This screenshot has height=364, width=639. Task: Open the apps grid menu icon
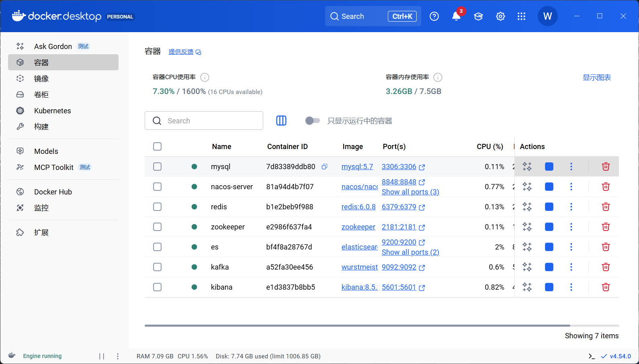pyautogui.click(x=521, y=16)
